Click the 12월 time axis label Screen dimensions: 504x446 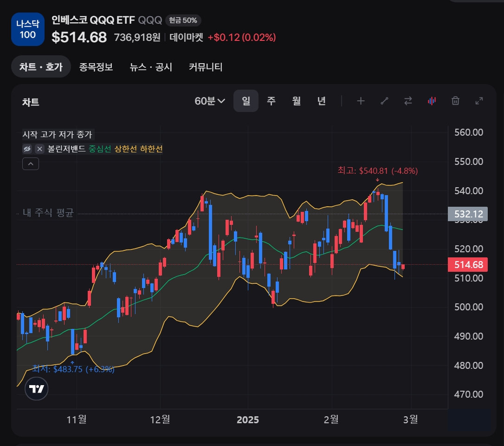[160, 420]
